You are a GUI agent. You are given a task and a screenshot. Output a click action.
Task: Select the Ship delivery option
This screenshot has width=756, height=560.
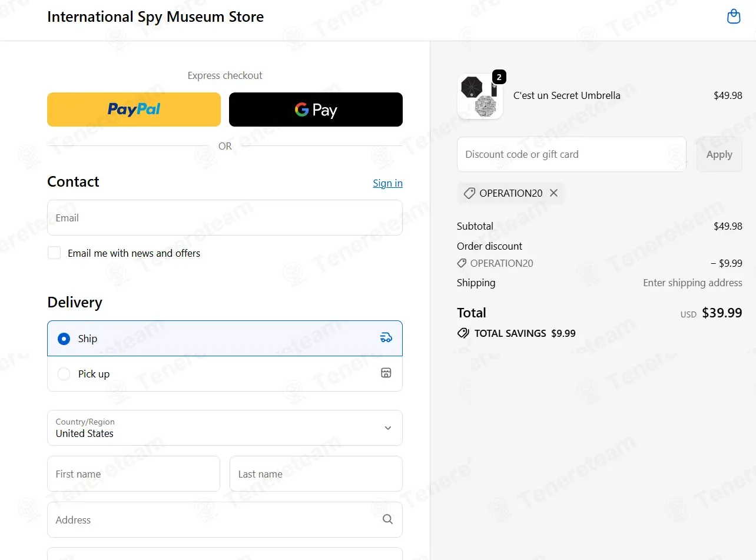pos(225,339)
